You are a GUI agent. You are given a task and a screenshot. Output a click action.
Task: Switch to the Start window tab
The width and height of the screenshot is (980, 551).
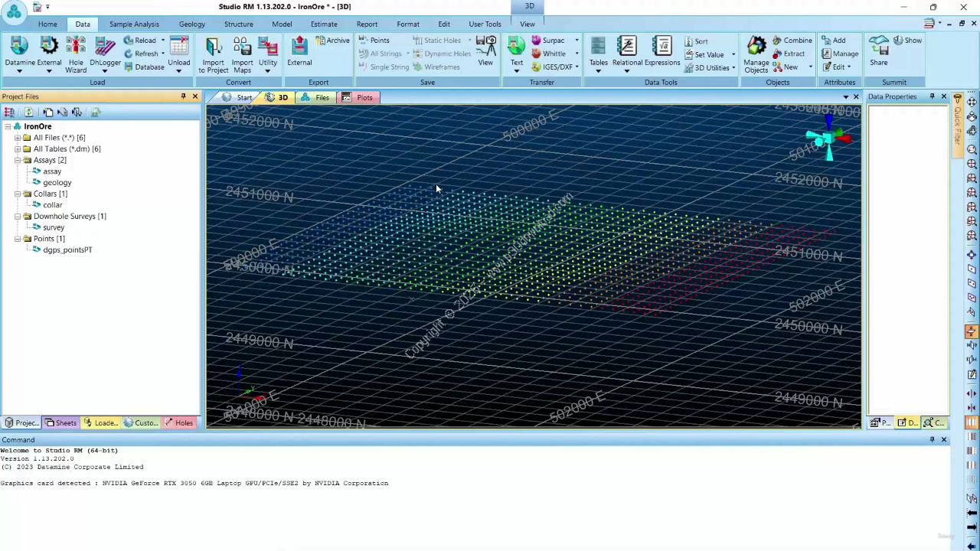point(237,98)
